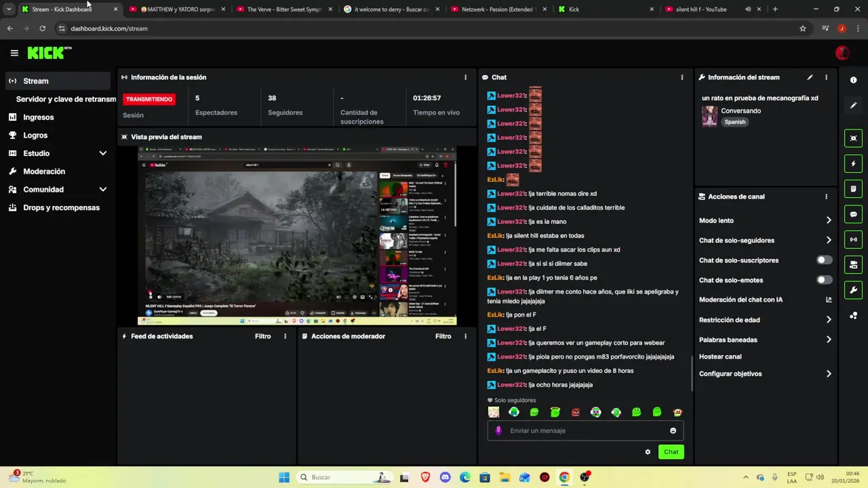Edit stream info via pencil in panel header

point(810,77)
